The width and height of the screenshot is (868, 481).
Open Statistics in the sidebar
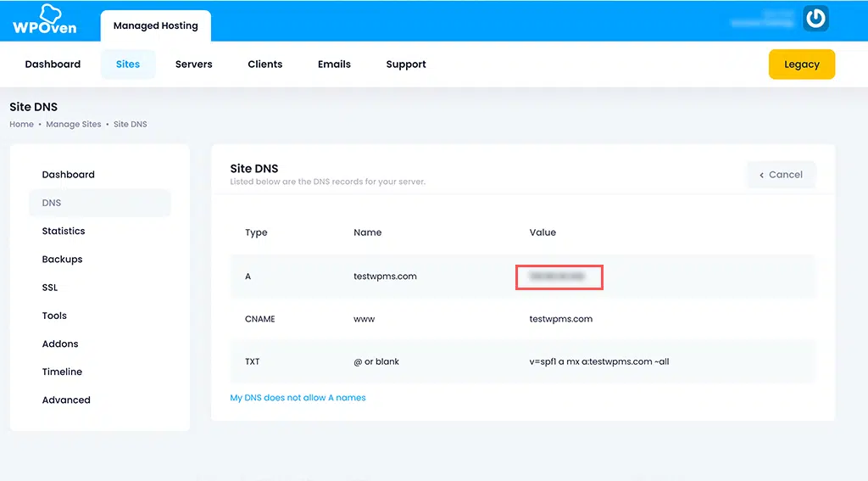click(x=64, y=231)
